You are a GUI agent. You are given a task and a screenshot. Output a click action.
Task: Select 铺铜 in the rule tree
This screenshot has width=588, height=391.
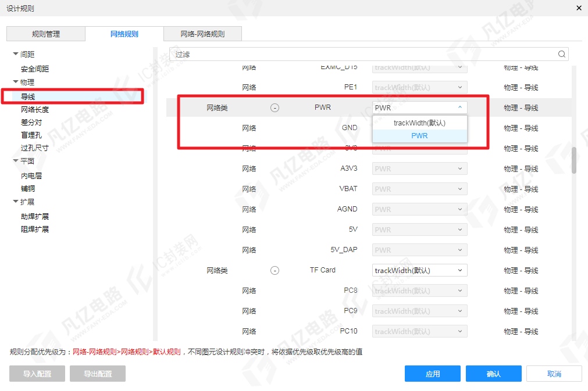click(28, 188)
